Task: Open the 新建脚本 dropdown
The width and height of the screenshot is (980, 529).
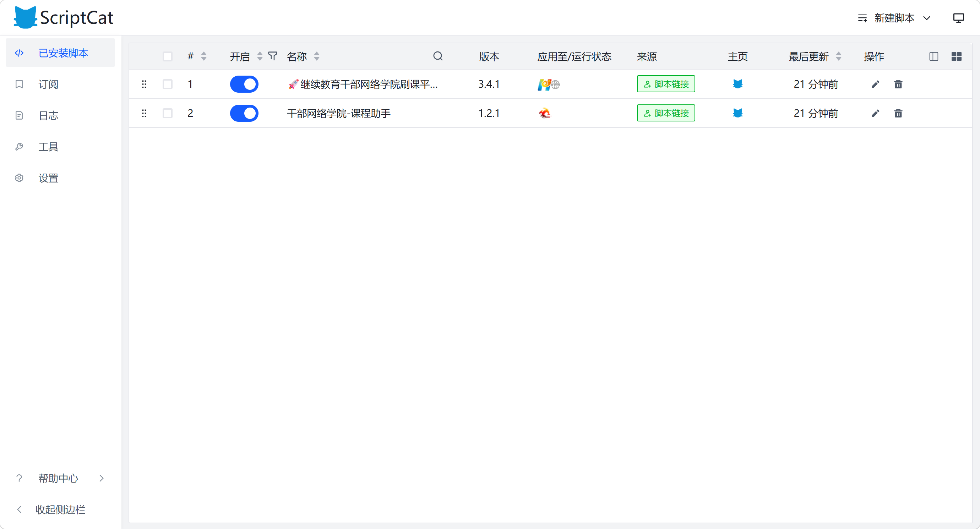Action: point(894,18)
